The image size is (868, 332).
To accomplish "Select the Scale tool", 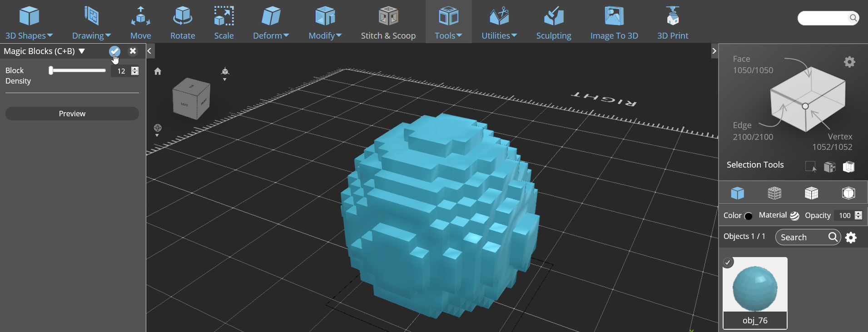I will pos(224,22).
